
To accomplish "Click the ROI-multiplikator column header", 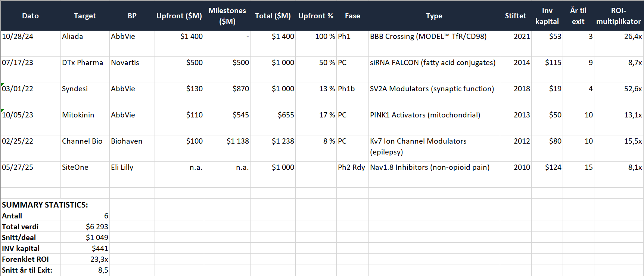I will coord(618,16).
